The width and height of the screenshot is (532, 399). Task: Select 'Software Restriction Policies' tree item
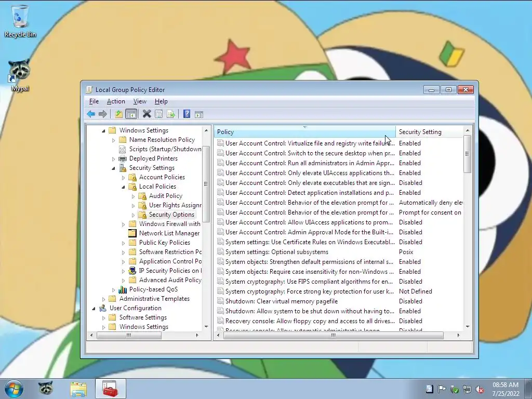pyautogui.click(x=170, y=252)
